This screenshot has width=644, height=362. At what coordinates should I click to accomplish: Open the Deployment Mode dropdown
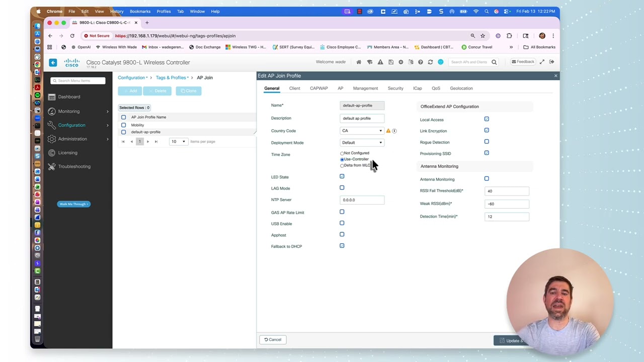click(x=362, y=143)
